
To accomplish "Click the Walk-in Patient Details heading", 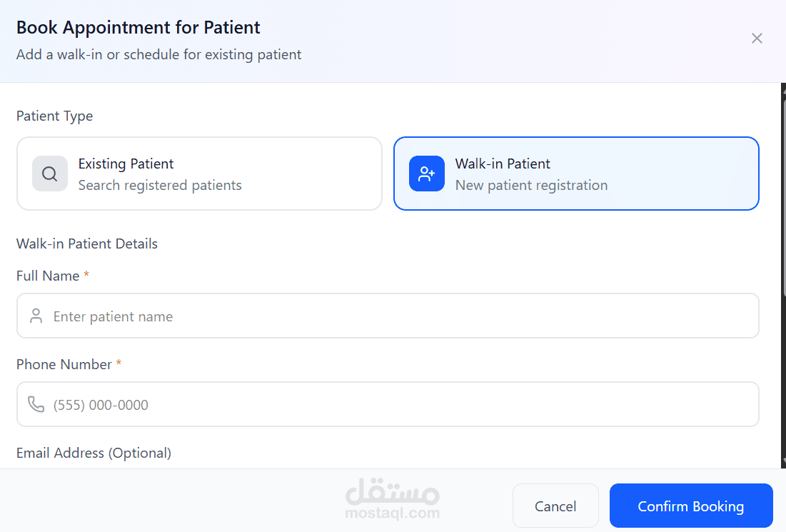I will pyautogui.click(x=87, y=244).
